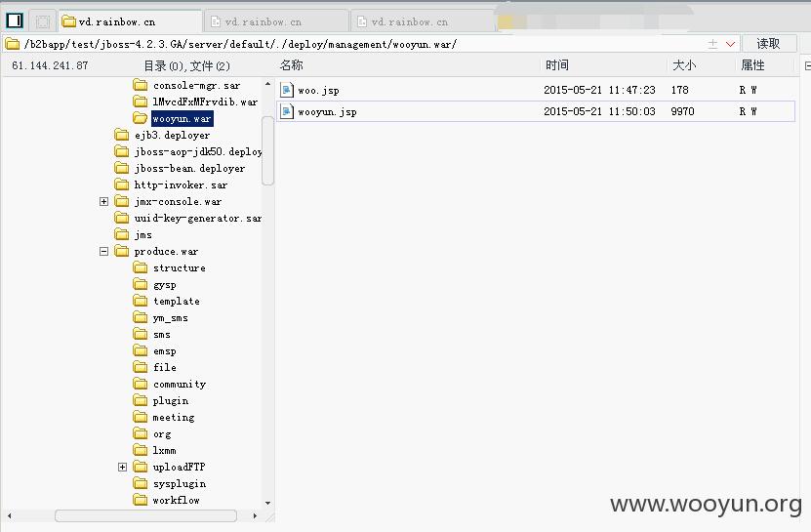
Task: Select the uuid-key-generator.sar folder icon
Action: point(122,218)
